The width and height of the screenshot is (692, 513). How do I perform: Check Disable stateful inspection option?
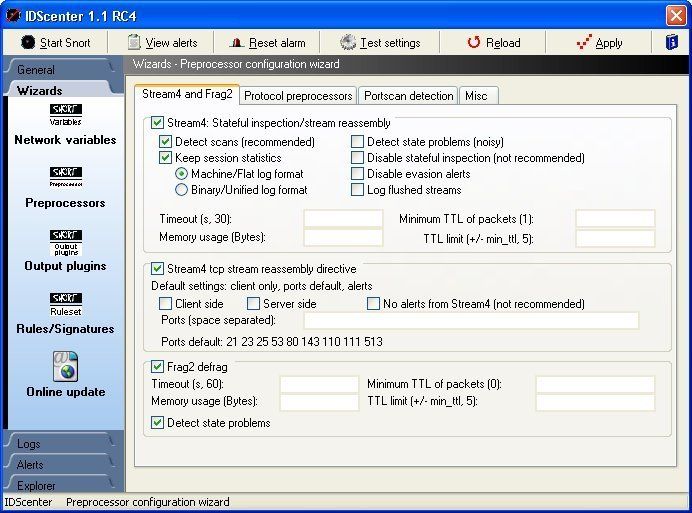point(357,157)
